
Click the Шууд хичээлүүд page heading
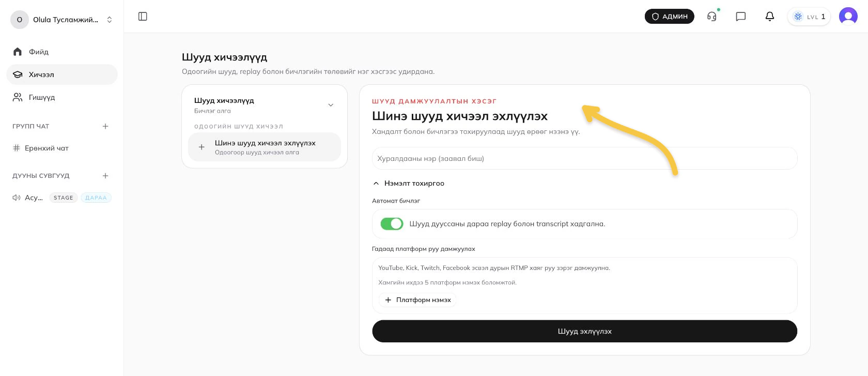[x=225, y=57]
